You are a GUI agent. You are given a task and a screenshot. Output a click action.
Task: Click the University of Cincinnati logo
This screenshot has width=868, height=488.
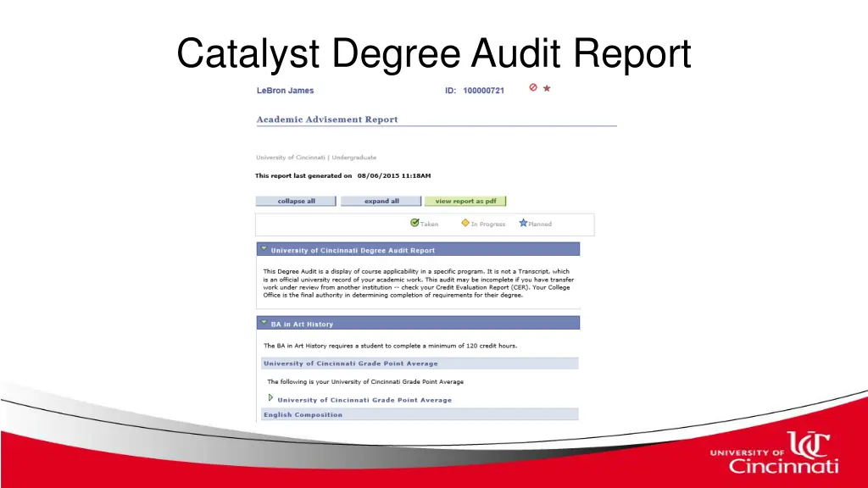tap(774, 452)
